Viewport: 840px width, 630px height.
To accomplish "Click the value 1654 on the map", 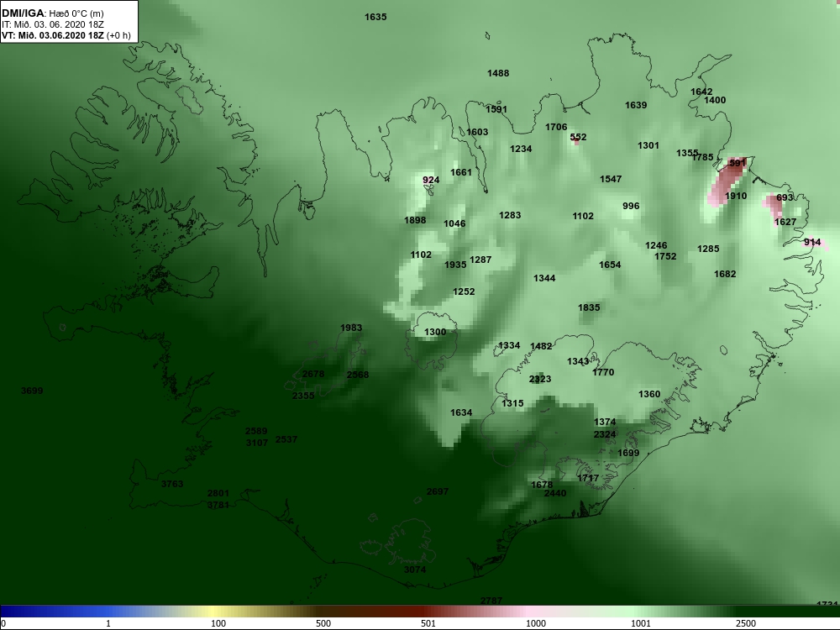I will (610, 265).
